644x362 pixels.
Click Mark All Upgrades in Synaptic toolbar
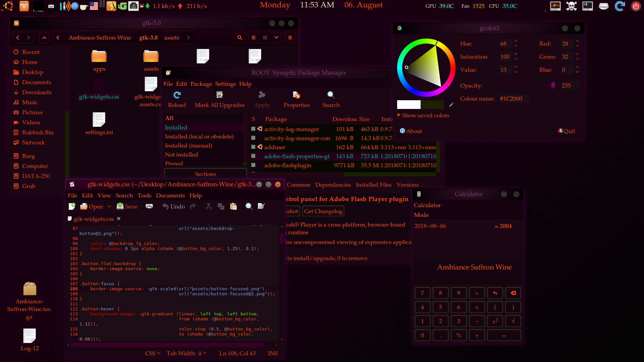(220, 100)
